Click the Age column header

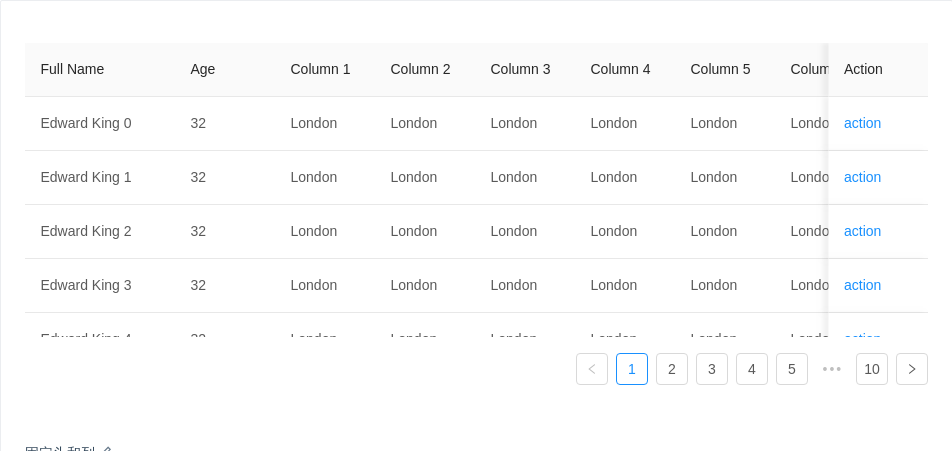(203, 69)
